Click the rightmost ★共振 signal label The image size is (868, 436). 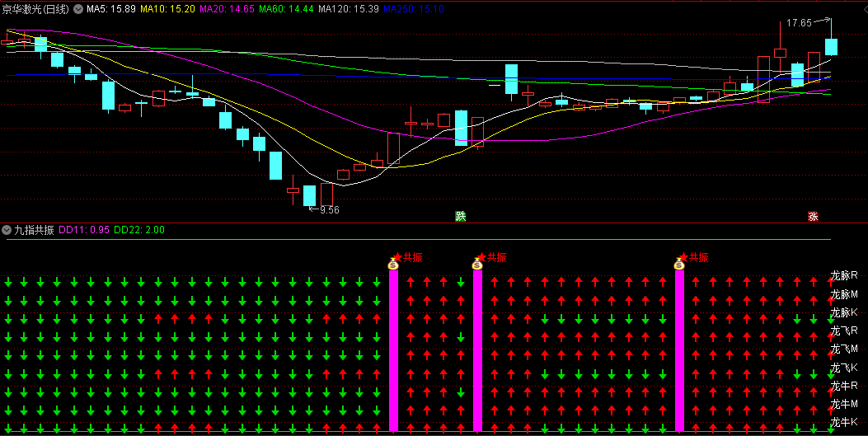pyautogui.click(x=694, y=257)
